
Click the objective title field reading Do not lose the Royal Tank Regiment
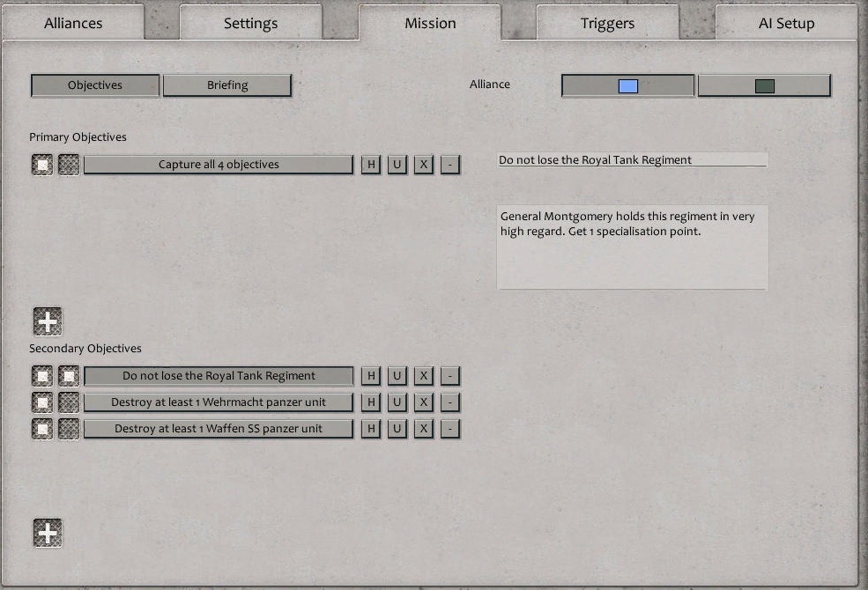coord(633,159)
